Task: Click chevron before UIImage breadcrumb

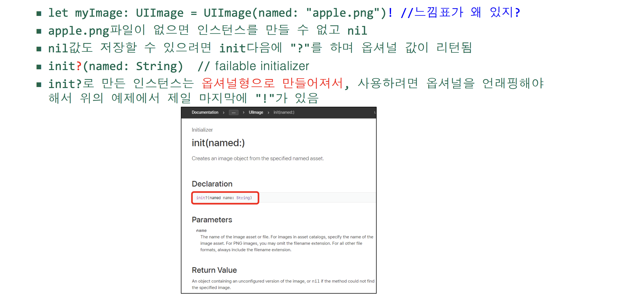Action: pos(243,113)
